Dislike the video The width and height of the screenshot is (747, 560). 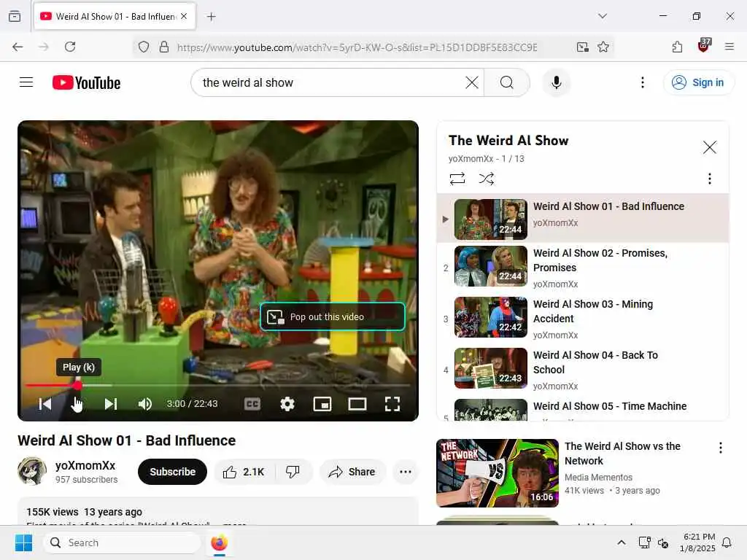[x=293, y=472]
